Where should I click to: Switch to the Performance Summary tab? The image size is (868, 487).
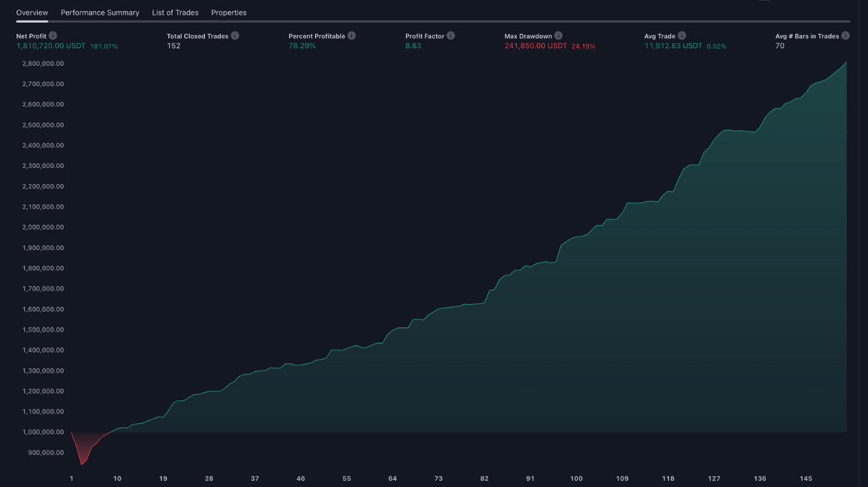pos(100,13)
